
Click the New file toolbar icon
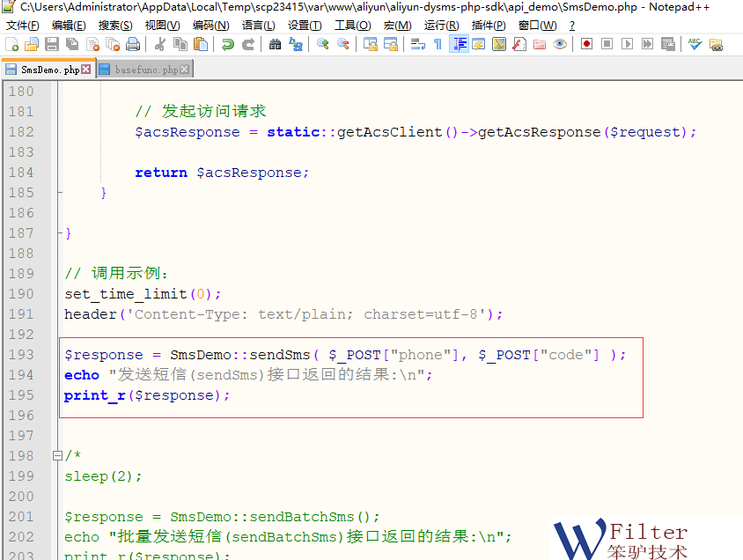click(12, 44)
